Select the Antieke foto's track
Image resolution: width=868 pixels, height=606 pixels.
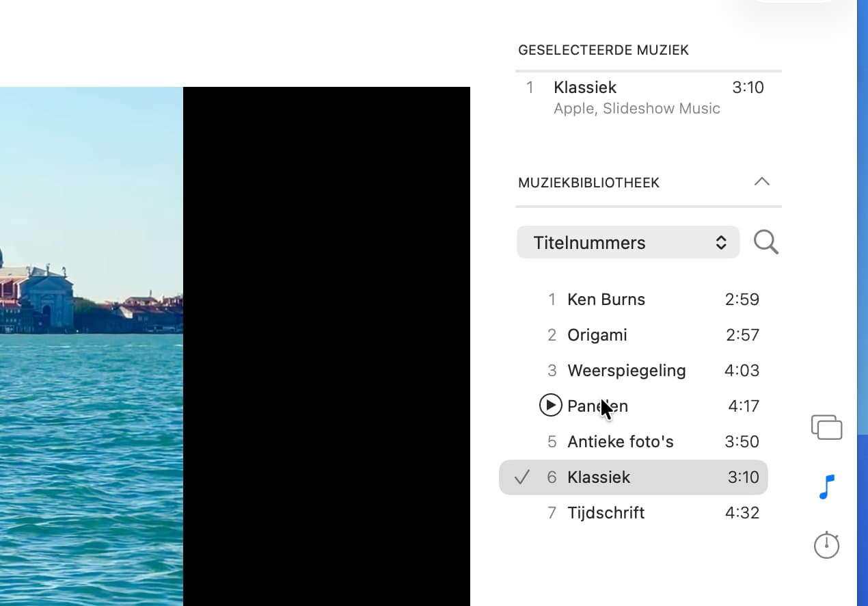tap(634, 442)
